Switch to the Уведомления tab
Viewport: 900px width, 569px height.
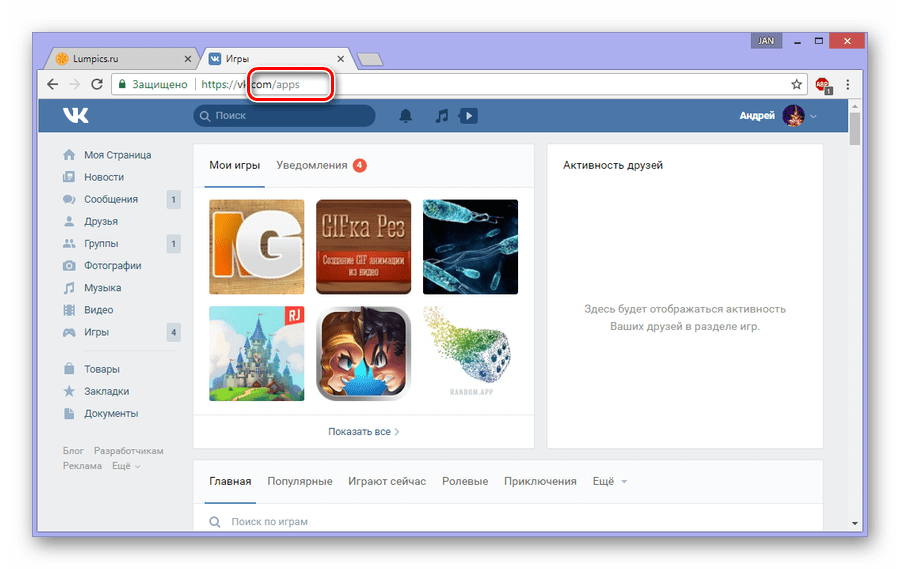321,165
